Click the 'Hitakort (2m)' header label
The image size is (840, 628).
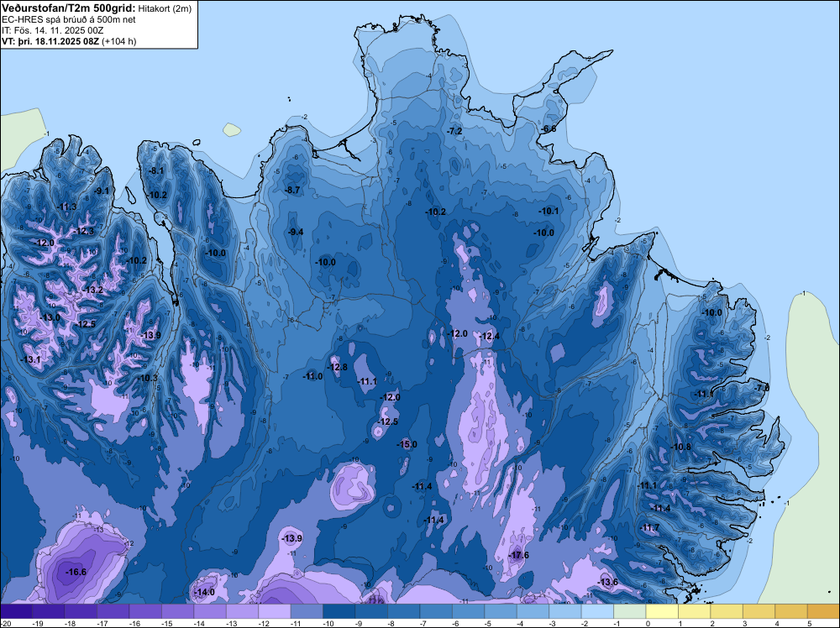pos(165,8)
